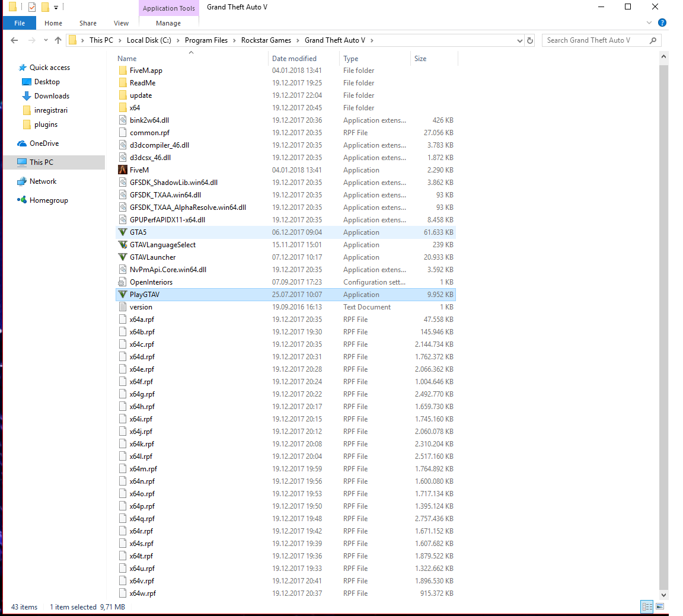Click the GTAVLauncher application icon
The height and width of the screenshot is (616, 683).
[x=122, y=257]
